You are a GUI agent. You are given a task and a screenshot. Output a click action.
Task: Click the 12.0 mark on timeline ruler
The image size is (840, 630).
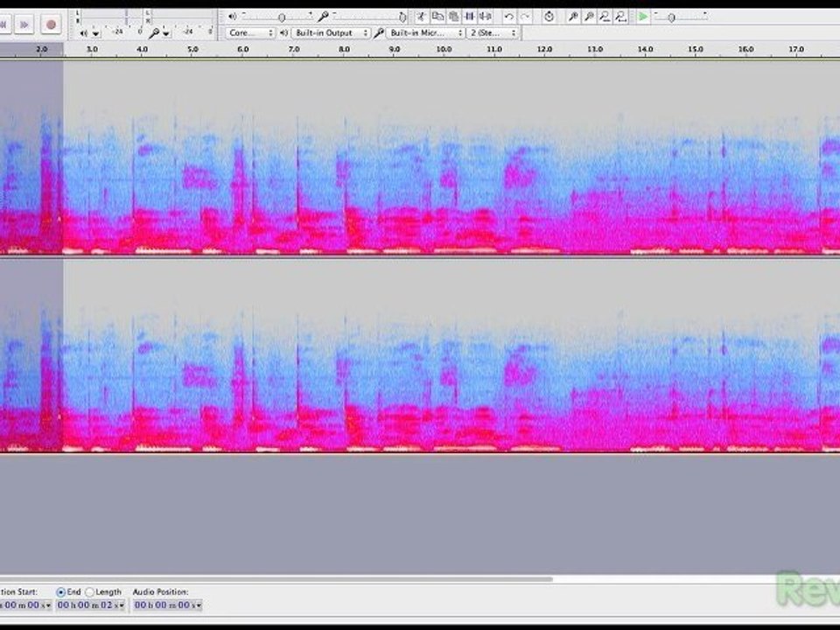click(x=544, y=49)
